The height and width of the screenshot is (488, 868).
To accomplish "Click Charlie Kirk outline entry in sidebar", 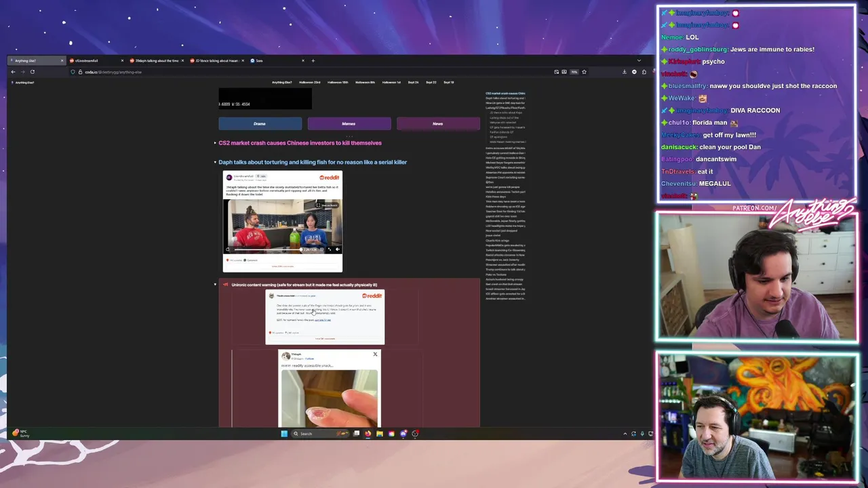I will coord(497,241).
